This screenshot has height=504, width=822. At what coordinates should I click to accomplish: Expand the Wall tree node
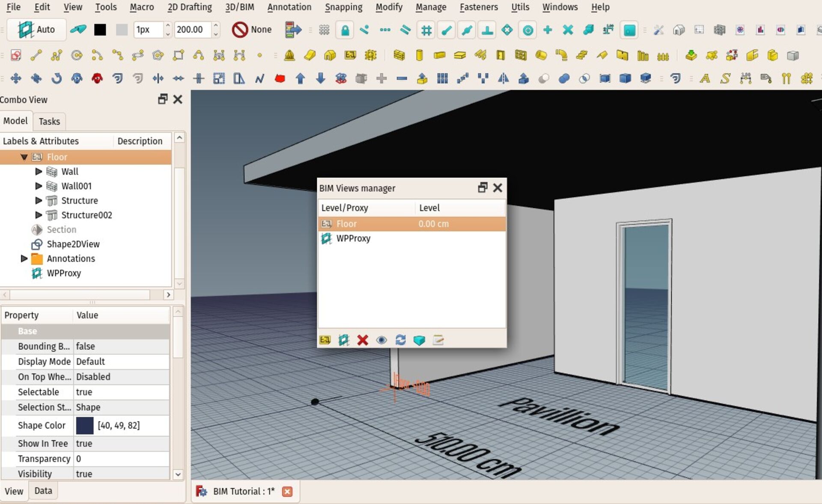[39, 172]
